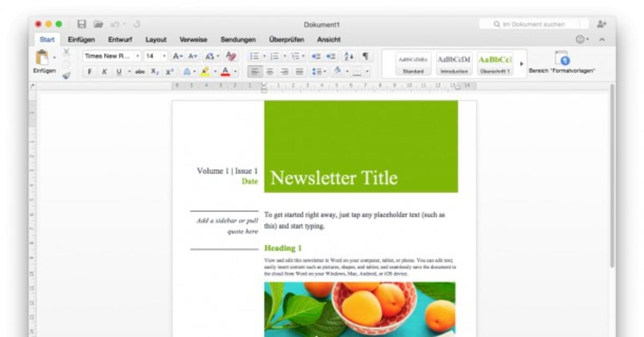Apply red font color with the A icon
This screenshot has width=644, height=337.
pyautogui.click(x=225, y=71)
